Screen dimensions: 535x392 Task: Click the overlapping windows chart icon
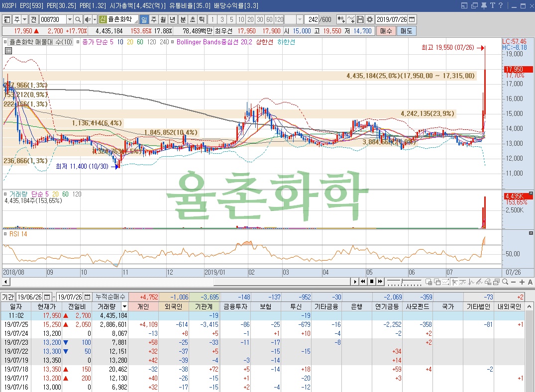pyautogui.click(x=437, y=282)
